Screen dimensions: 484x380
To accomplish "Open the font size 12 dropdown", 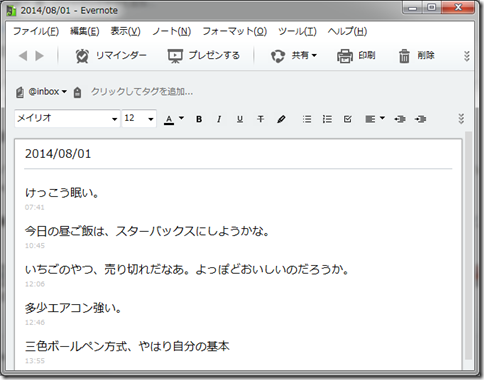I will 139,118.
